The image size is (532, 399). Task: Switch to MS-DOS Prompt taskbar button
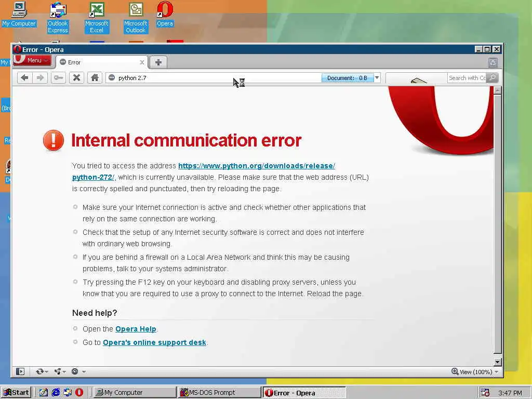point(219,393)
